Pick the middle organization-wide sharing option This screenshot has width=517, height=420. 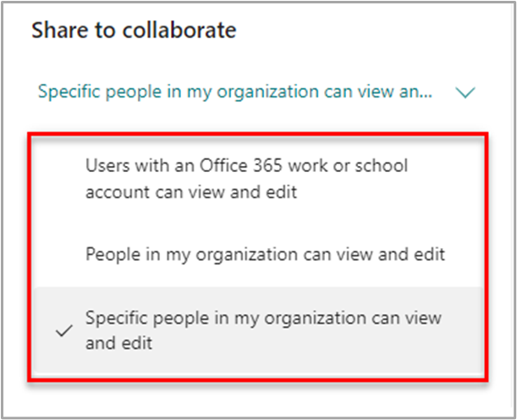click(x=265, y=252)
